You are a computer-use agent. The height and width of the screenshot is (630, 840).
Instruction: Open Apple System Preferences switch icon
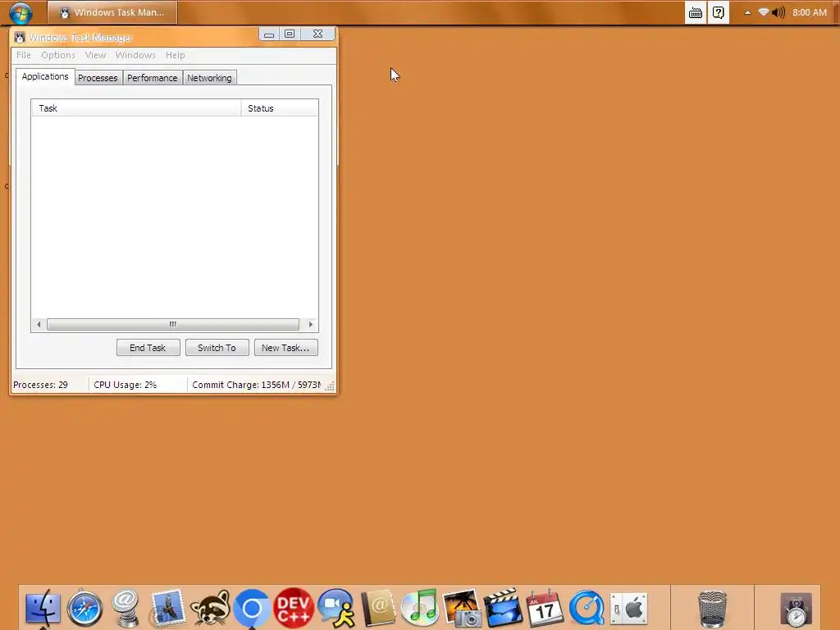[x=629, y=609]
